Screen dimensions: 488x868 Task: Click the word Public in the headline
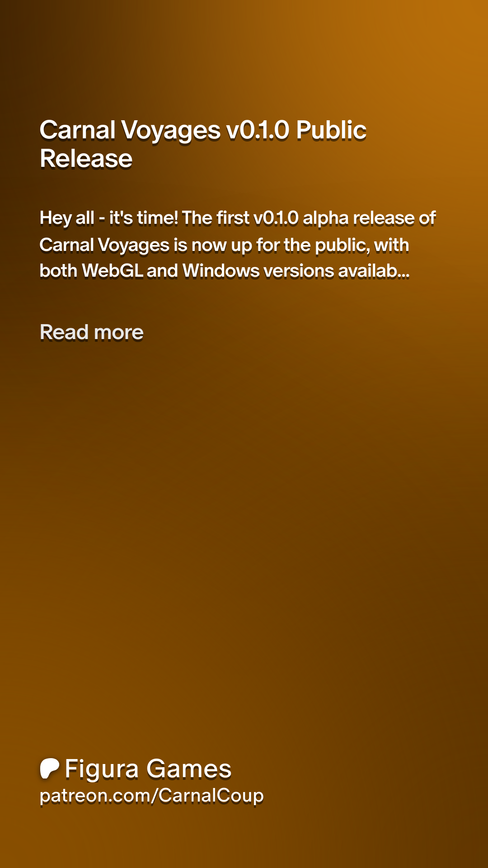pyautogui.click(x=331, y=130)
